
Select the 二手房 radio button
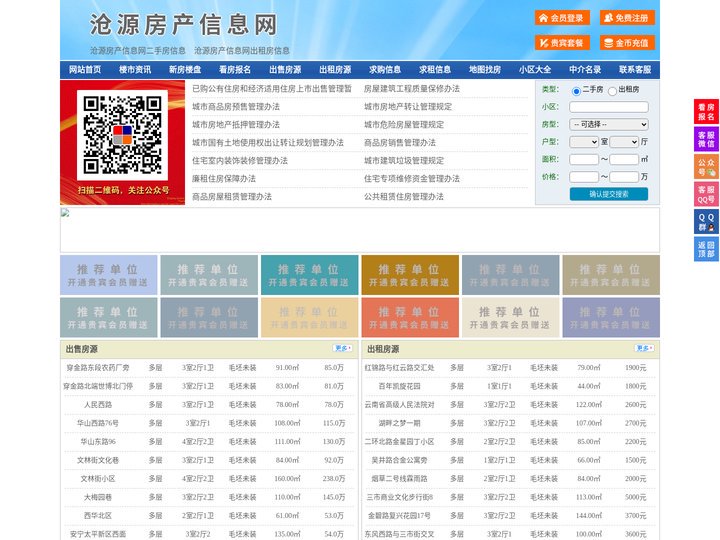coord(576,91)
